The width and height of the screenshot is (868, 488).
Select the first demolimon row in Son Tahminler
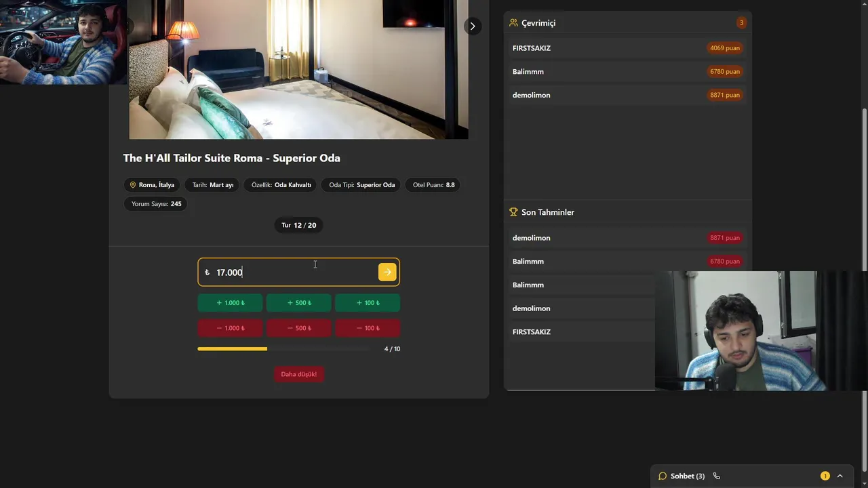628,238
